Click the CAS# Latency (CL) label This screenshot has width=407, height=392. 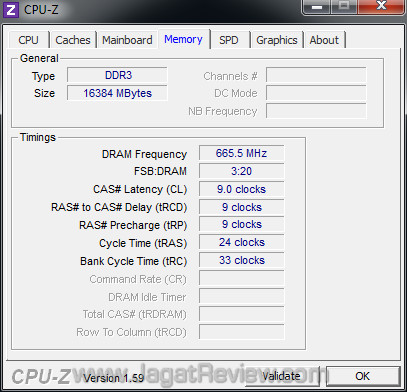click(x=140, y=189)
